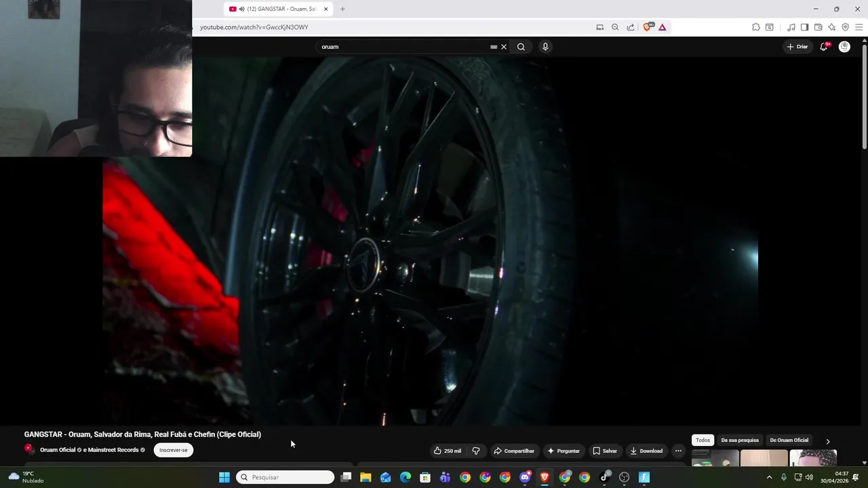This screenshot has width=868, height=488.
Task: Click the install app icon in address bar
Action: [x=599, y=27]
